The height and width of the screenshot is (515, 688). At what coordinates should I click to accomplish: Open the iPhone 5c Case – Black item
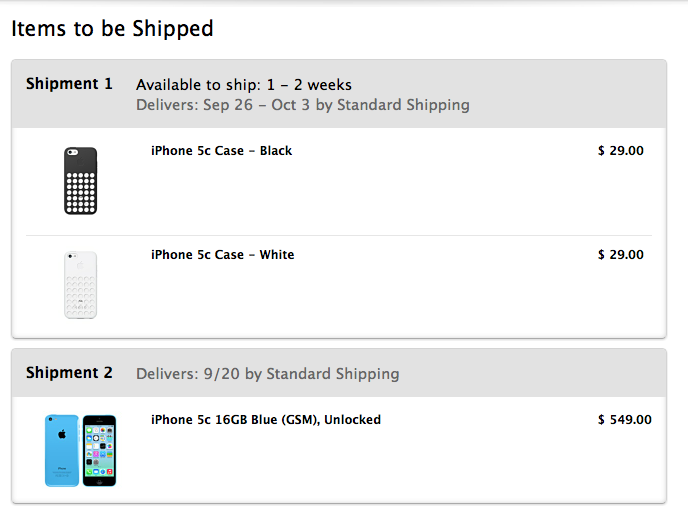click(221, 151)
